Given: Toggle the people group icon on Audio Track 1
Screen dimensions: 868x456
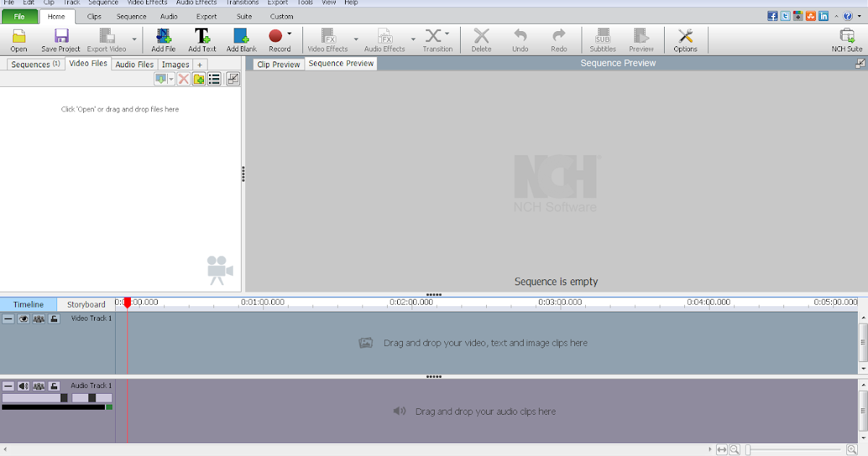Looking at the screenshot, I should click(39, 386).
